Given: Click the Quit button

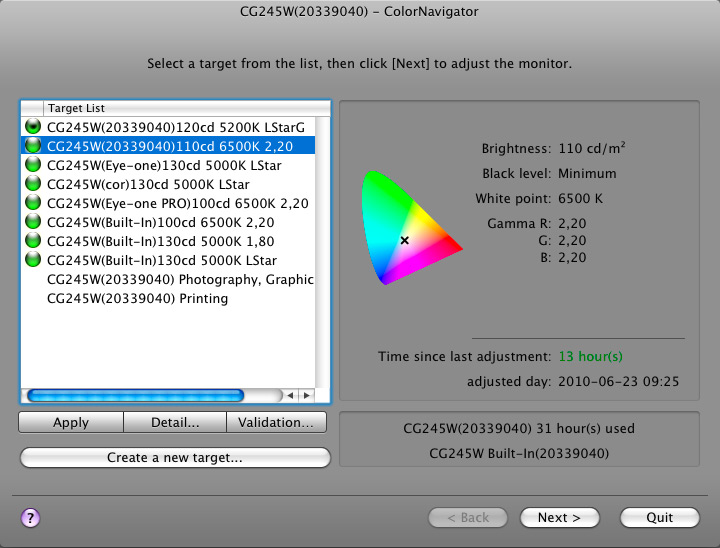Looking at the screenshot, I should 660,518.
